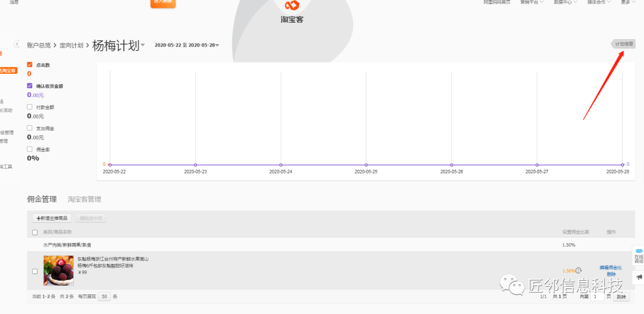Click the 新增主推商品 button
644x314 pixels.
coord(52,219)
